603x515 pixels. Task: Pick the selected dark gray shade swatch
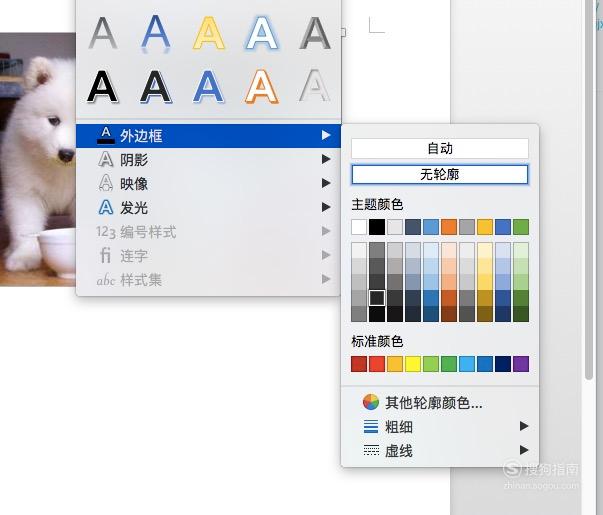[x=377, y=298]
